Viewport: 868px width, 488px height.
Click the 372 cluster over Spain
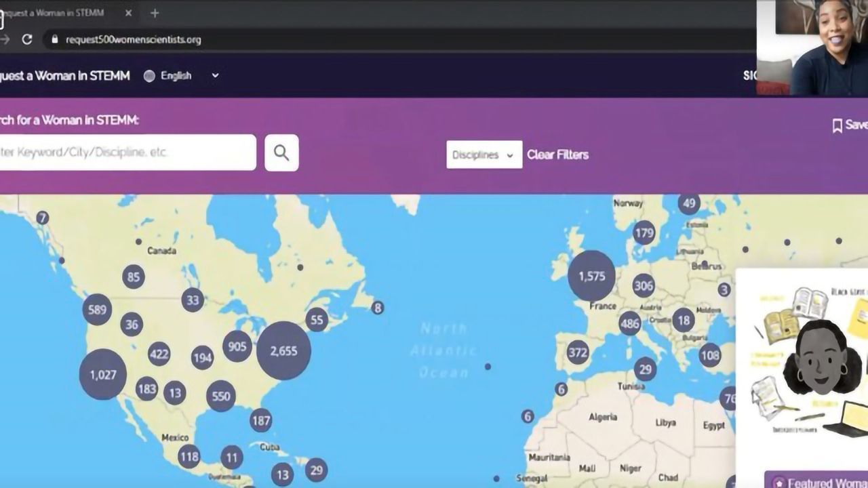pyautogui.click(x=577, y=352)
